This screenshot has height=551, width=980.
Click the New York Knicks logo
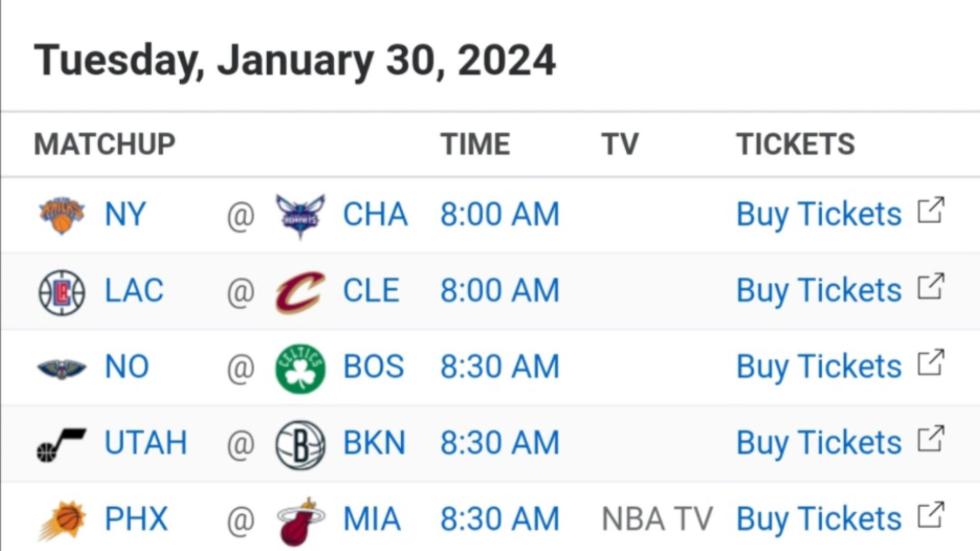pyautogui.click(x=62, y=214)
